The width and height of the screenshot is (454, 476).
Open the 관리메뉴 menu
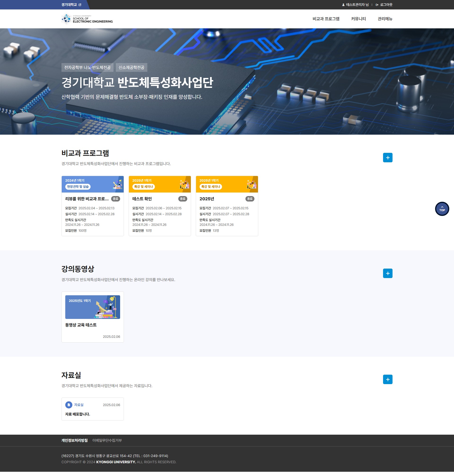pos(385,19)
